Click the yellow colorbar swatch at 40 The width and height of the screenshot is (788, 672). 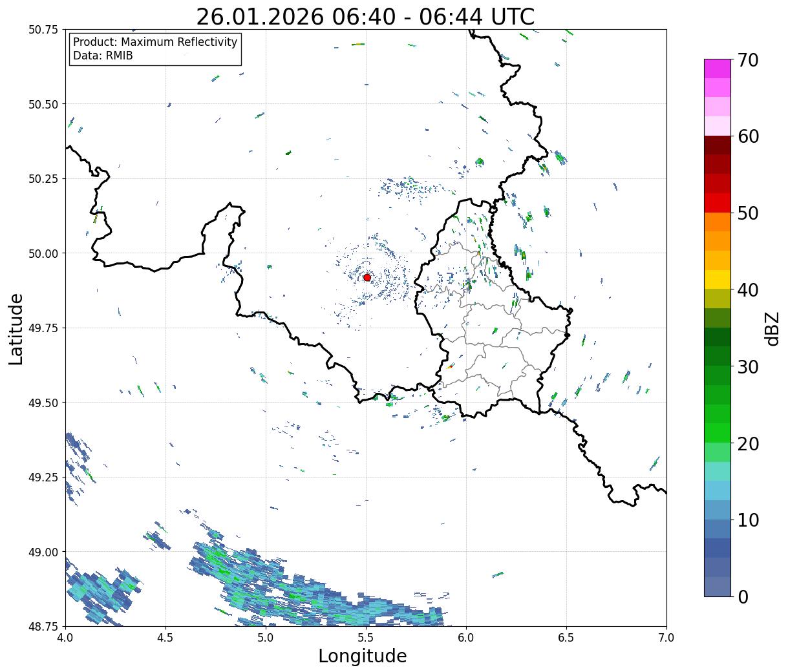pyautogui.click(x=718, y=279)
